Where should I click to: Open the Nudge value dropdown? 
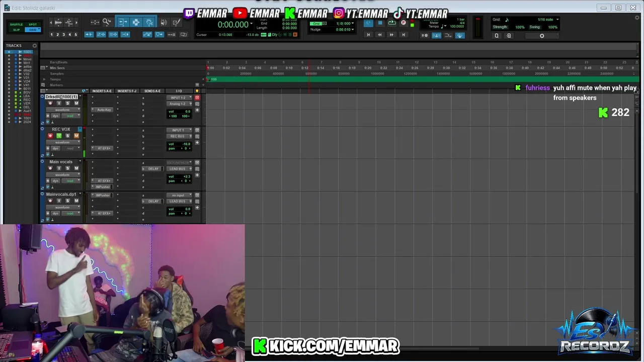(x=353, y=29)
